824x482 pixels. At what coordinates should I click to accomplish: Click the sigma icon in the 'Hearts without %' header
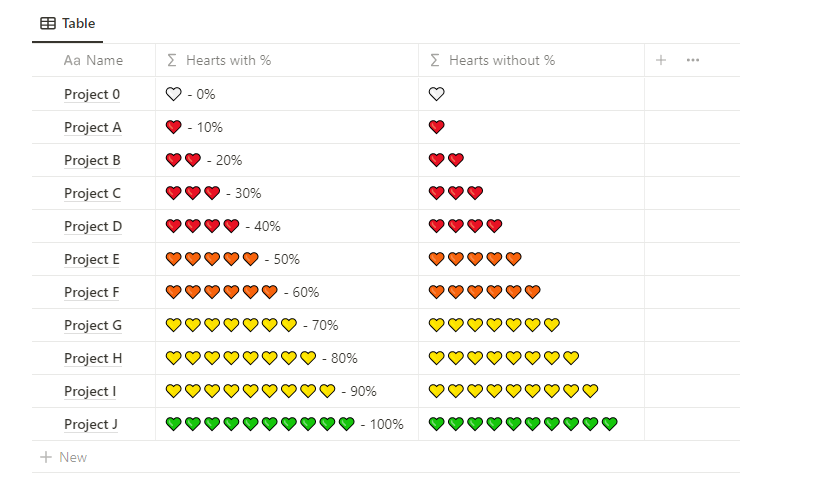[x=434, y=60]
